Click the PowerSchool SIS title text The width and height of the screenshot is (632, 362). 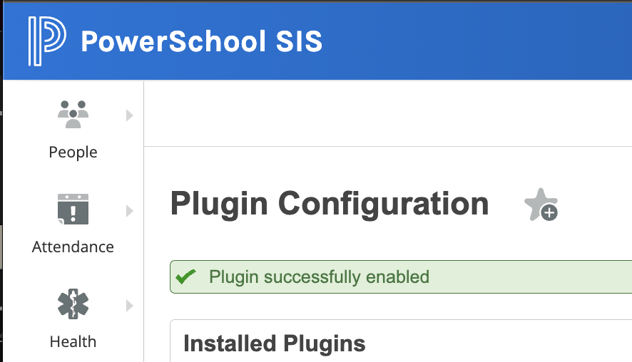[x=202, y=41]
